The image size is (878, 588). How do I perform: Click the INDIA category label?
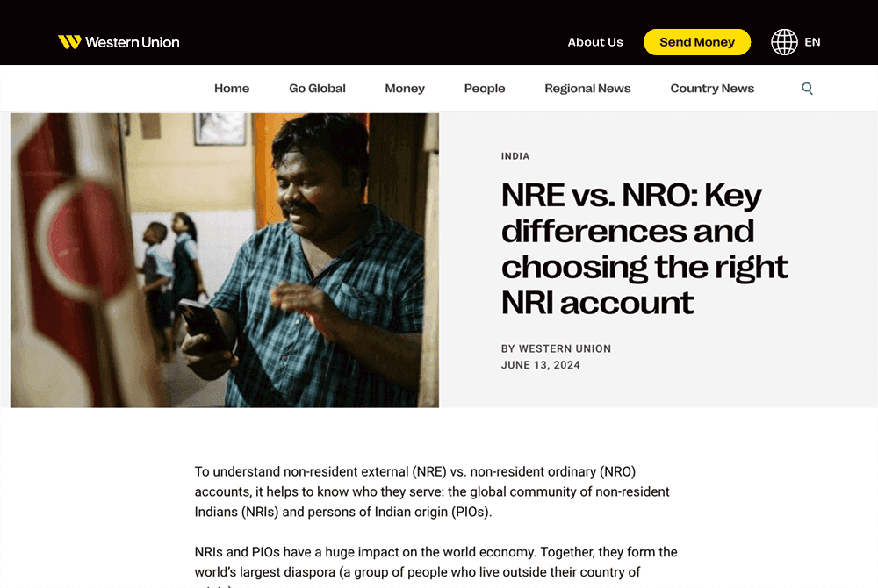[515, 156]
